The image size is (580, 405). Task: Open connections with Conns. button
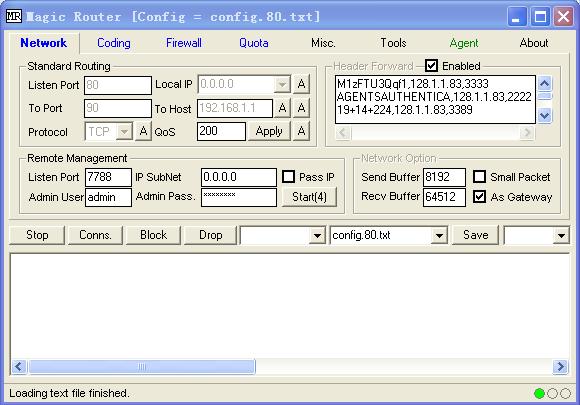tap(95, 235)
